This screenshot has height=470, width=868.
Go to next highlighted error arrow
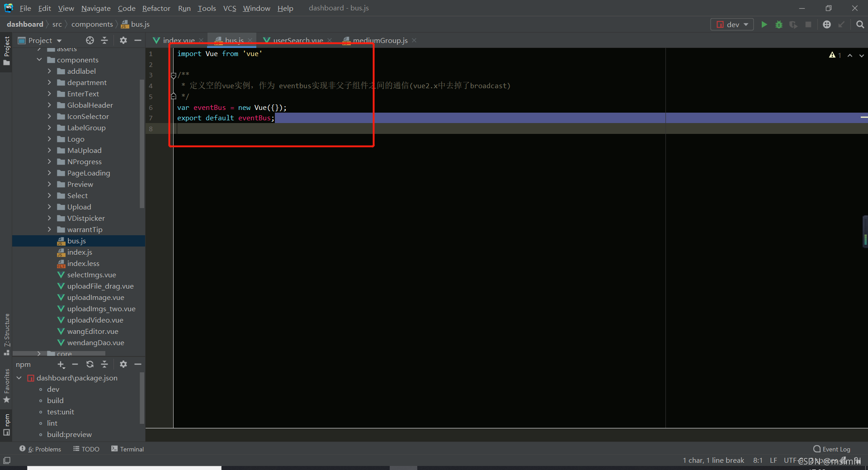coord(862,55)
